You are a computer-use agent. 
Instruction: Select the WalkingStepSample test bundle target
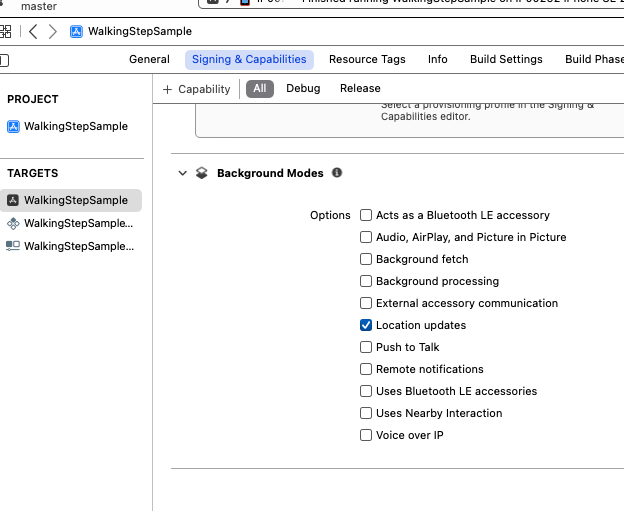[x=70, y=223]
